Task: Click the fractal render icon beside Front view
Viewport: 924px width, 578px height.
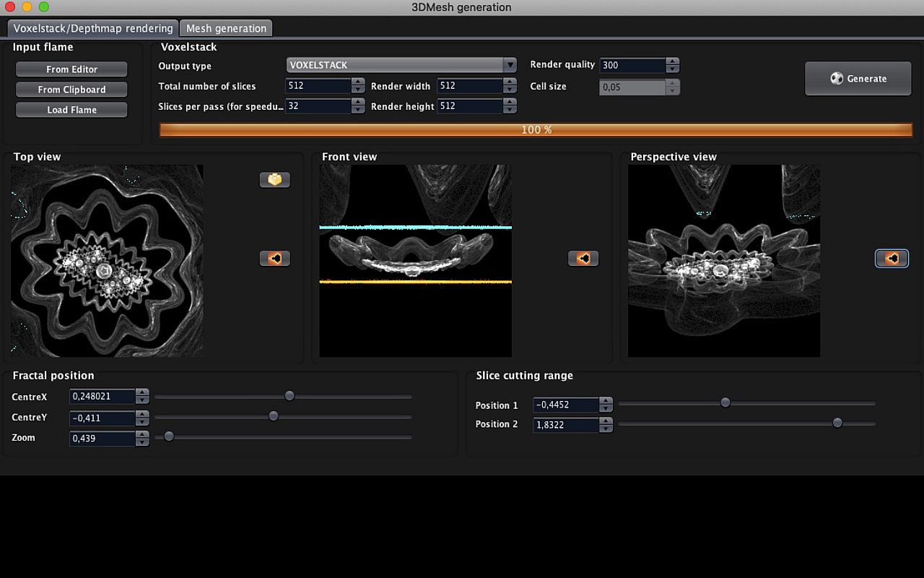Action: [x=583, y=258]
